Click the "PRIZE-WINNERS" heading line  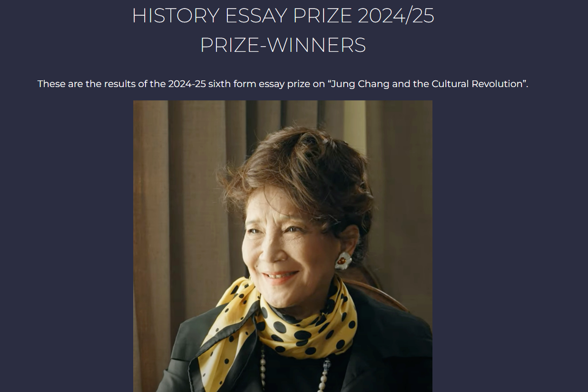[283, 45]
